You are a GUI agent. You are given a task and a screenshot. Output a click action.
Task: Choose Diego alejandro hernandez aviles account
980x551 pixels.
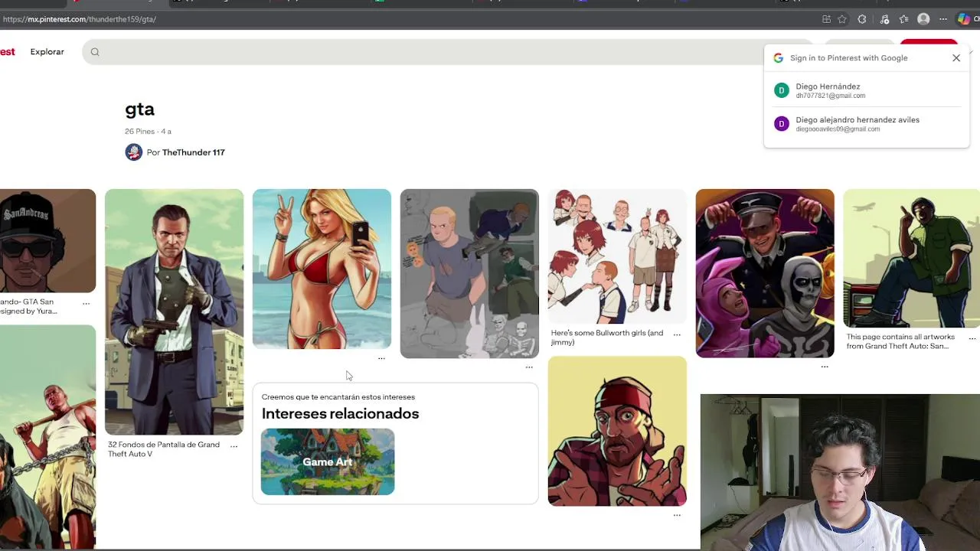(867, 124)
